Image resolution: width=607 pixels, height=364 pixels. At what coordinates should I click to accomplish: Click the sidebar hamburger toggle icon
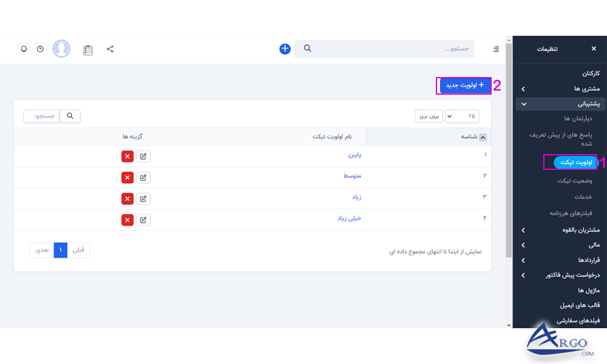[x=495, y=49]
